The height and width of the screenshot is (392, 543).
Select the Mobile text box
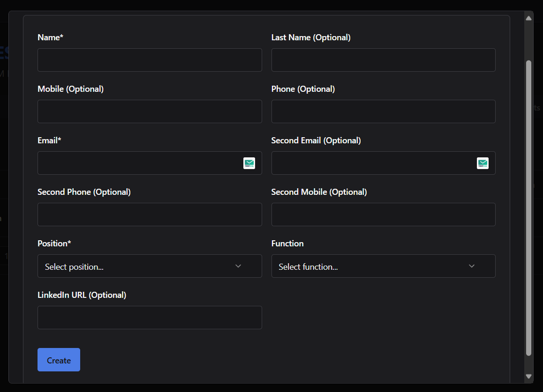(x=150, y=111)
